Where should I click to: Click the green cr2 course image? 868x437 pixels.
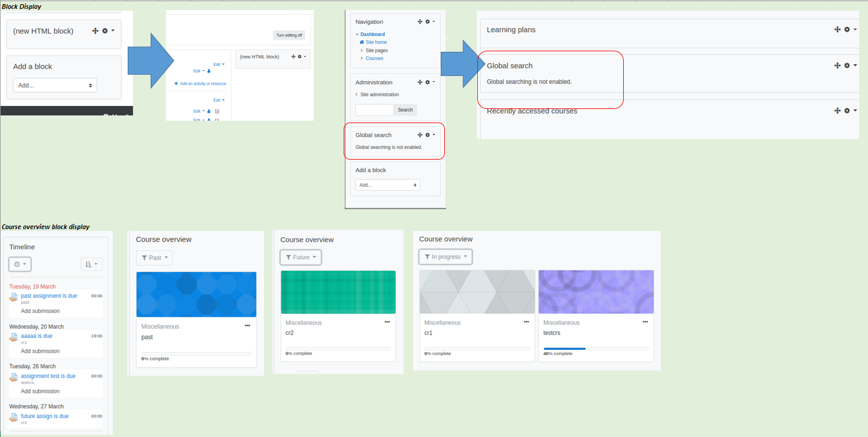[x=338, y=292]
